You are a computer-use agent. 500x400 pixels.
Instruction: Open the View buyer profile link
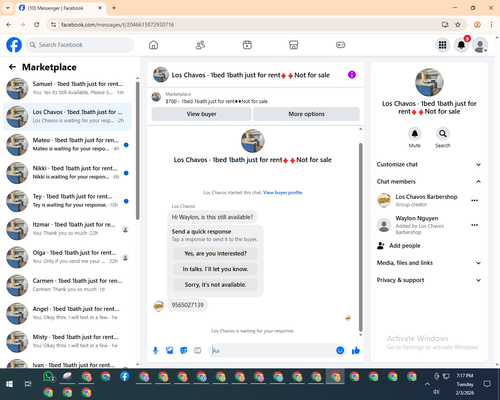click(x=282, y=193)
